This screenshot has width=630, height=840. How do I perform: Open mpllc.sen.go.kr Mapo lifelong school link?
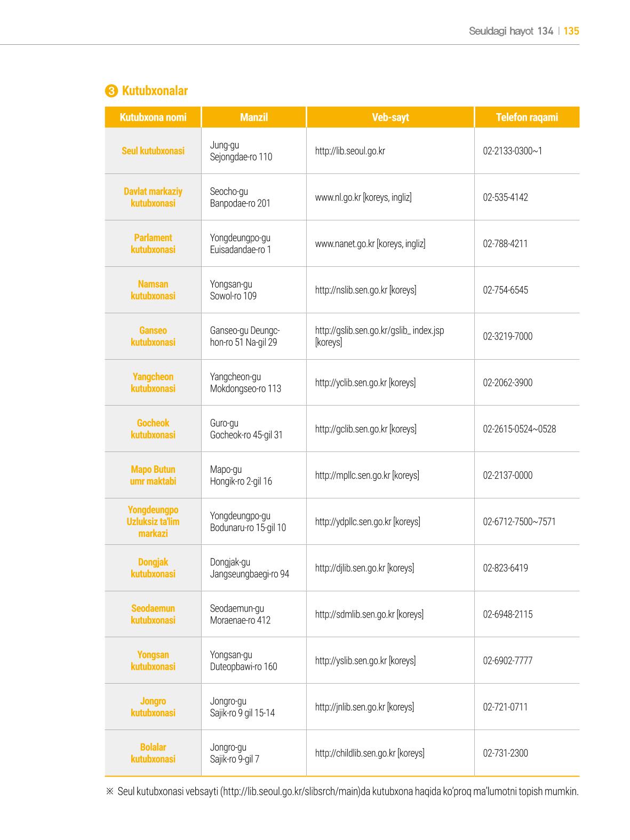click(x=352, y=476)
